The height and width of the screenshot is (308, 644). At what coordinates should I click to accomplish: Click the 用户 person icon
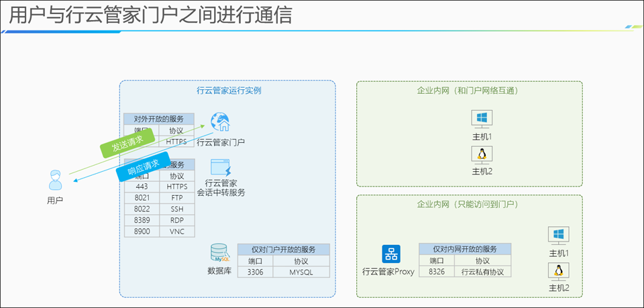tap(55, 181)
